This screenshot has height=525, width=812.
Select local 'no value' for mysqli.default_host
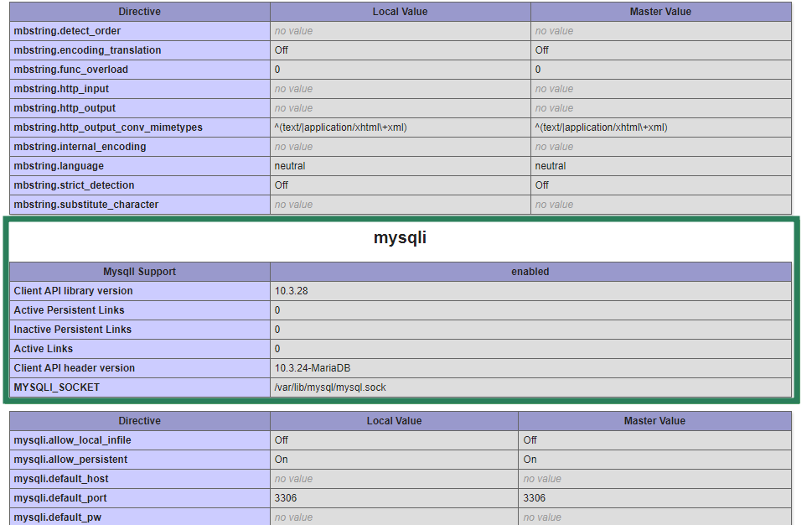tap(293, 478)
